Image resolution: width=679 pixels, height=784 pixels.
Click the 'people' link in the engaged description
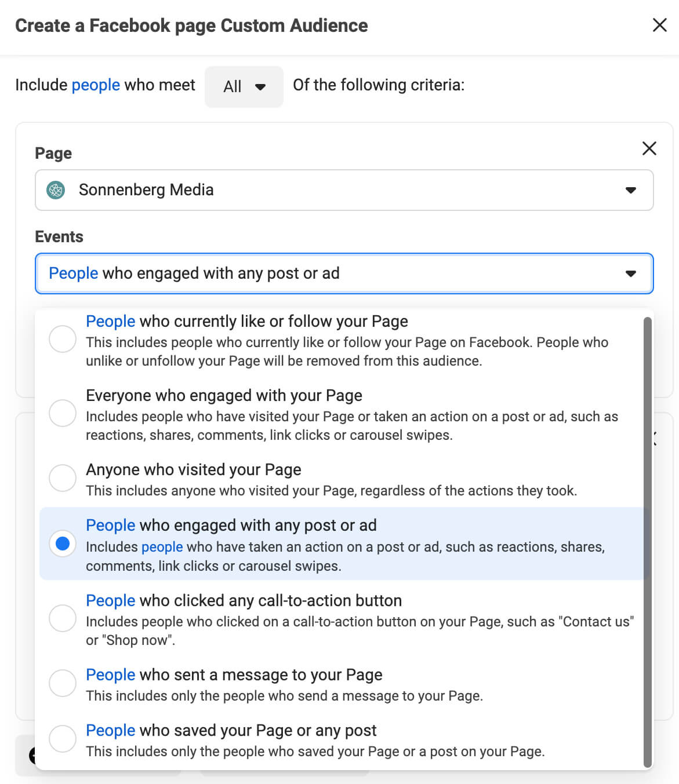[x=162, y=546]
